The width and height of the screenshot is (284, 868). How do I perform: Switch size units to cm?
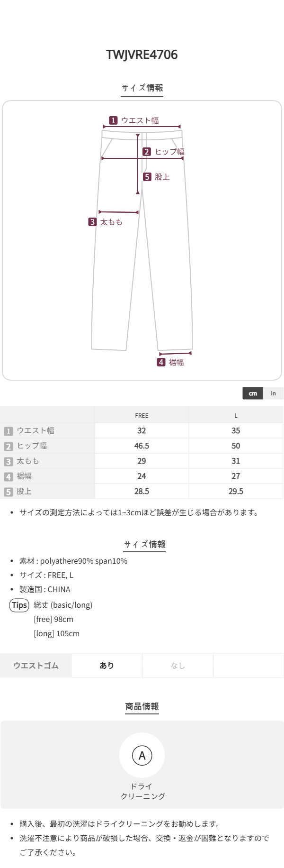tap(253, 393)
